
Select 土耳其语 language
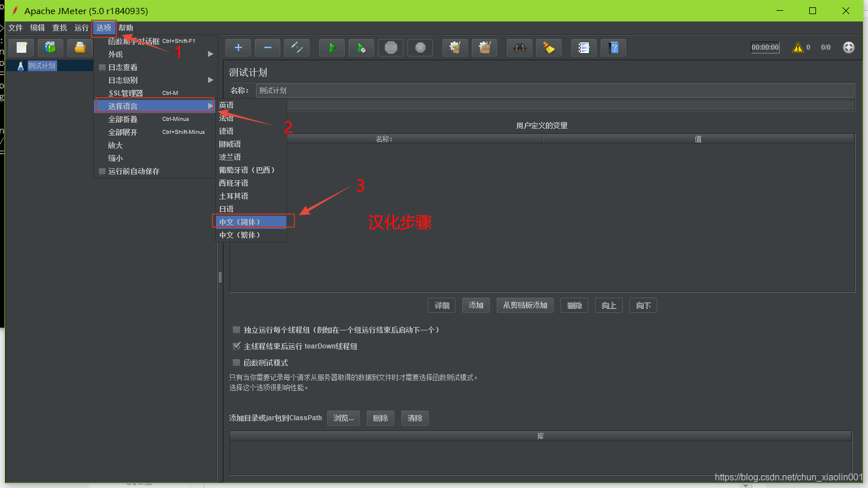[x=251, y=196]
